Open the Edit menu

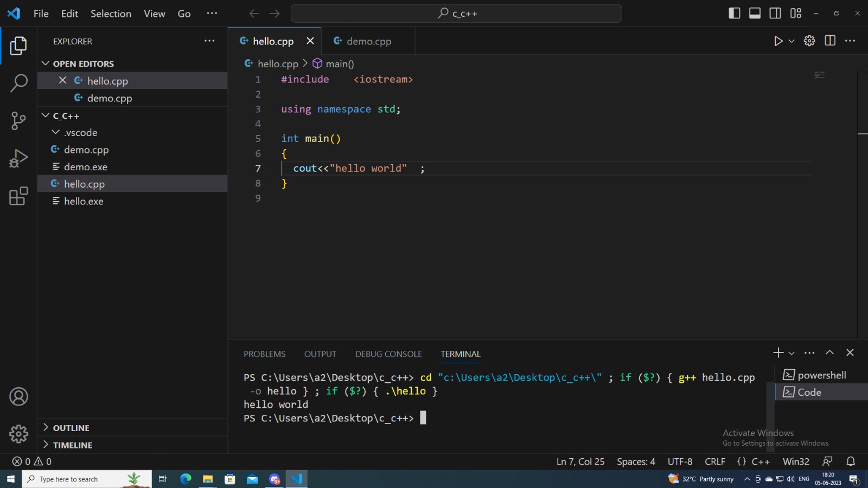point(69,14)
